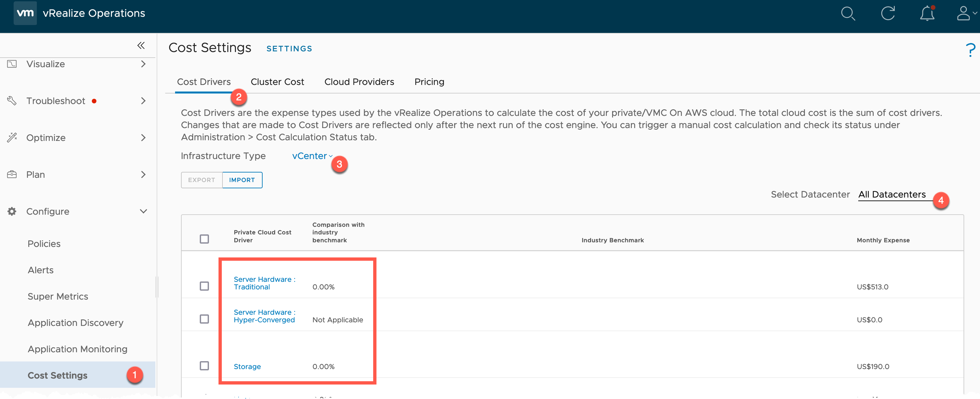Click the IMPORT button
Image resolution: width=980 pixels, height=399 pixels.
242,180
